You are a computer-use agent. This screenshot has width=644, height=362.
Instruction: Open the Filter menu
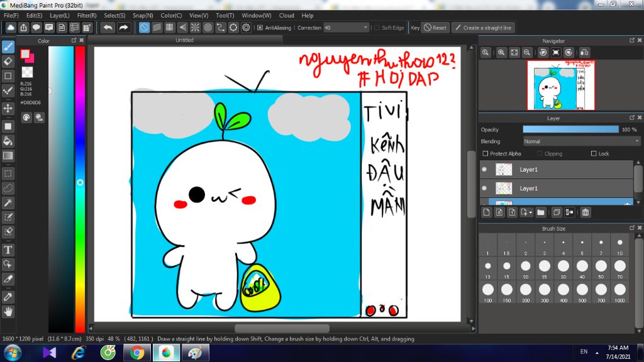(x=87, y=15)
